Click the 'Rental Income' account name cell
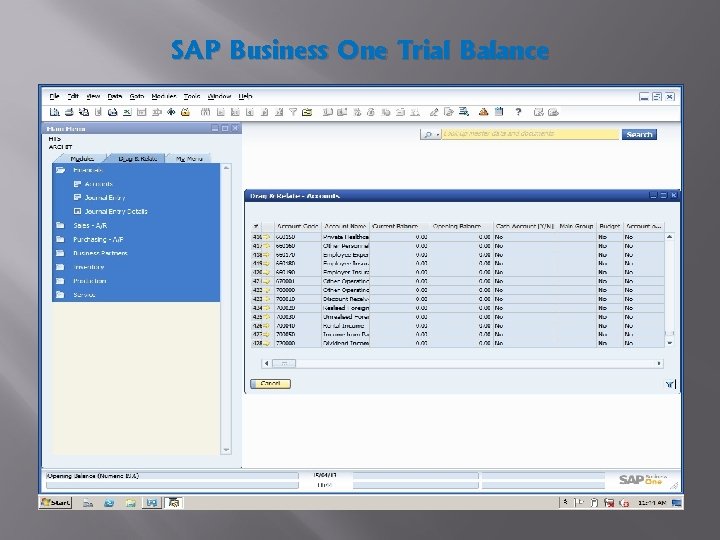Viewport: 720px width, 540px height. coord(346,326)
